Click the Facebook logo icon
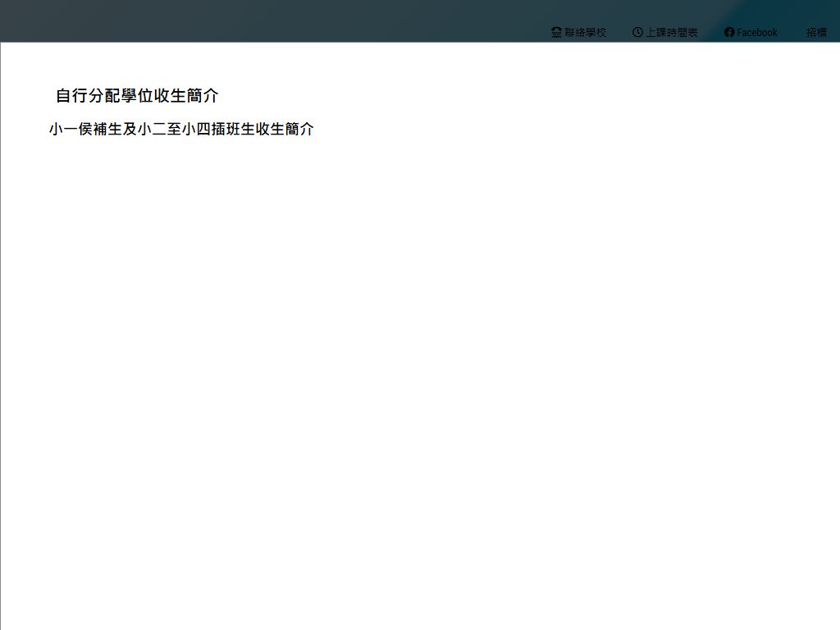Image resolution: width=840 pixels, height=630 pixels. [x=729, y=32]
